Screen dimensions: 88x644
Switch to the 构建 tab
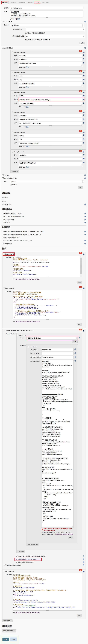(x=37, y=2)
